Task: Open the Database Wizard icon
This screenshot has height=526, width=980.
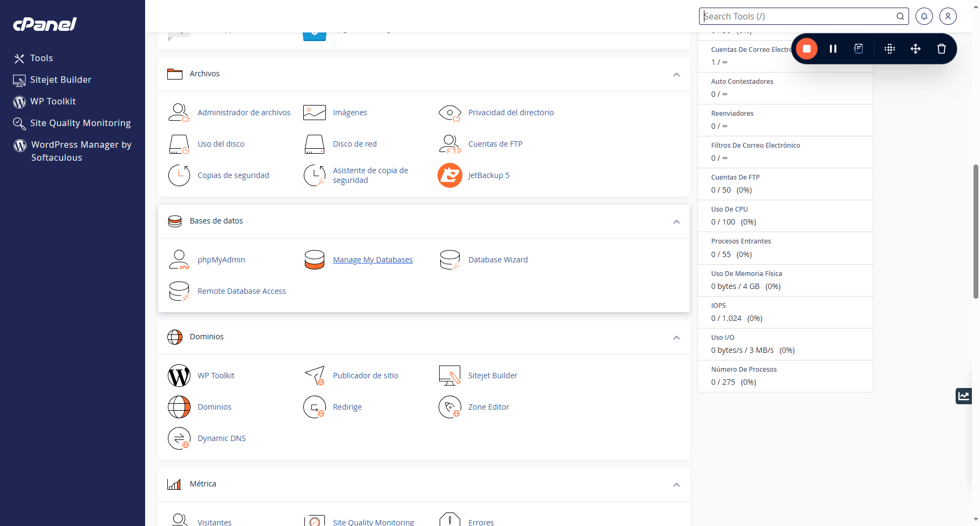Action: 449,260
